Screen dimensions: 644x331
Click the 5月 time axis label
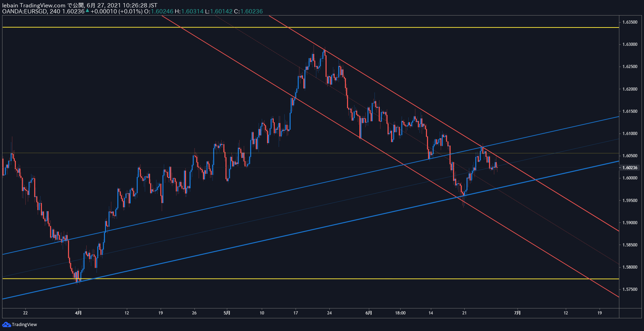coord(227,313)
